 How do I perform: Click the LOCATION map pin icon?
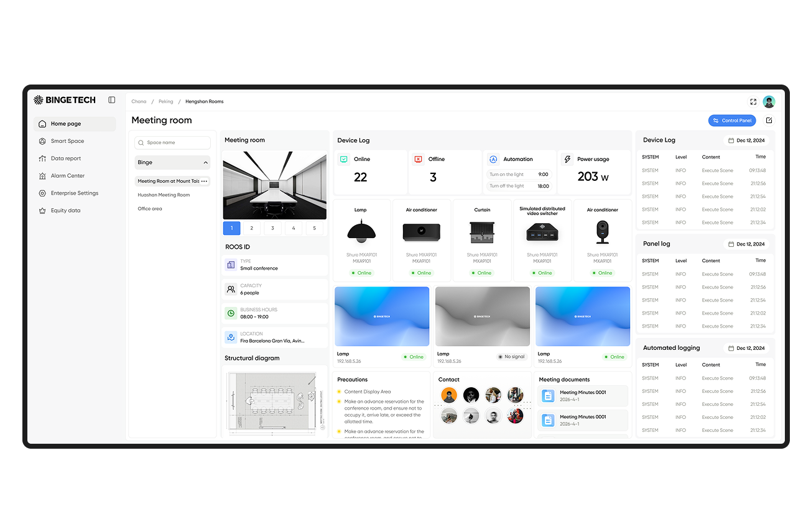tap(231, 337)
